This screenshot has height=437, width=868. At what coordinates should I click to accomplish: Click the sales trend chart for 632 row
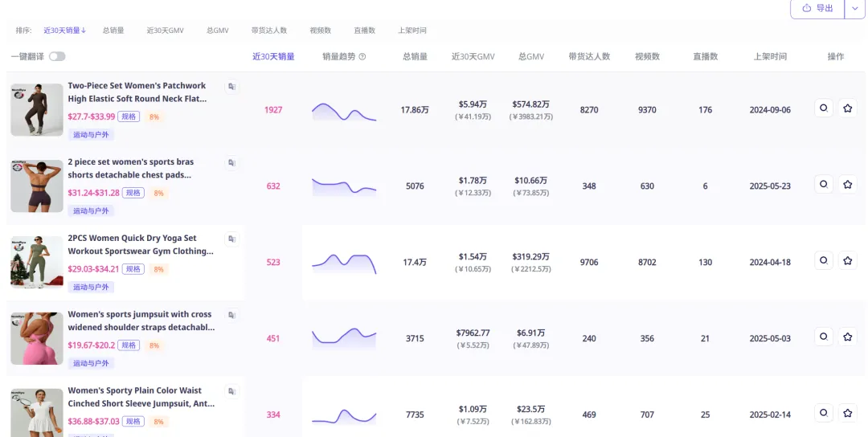coord(344,187)
